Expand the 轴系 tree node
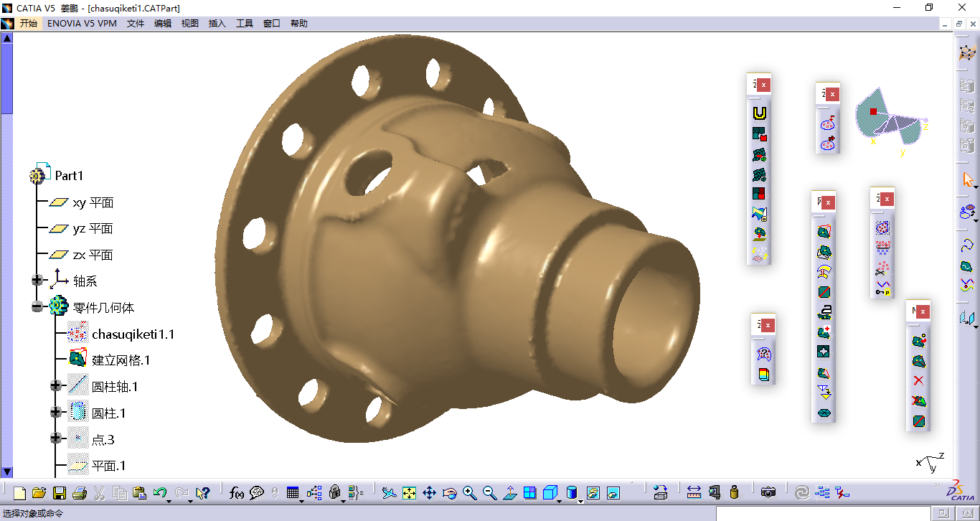This screenshot has width=980, height=521. [37, 281]
